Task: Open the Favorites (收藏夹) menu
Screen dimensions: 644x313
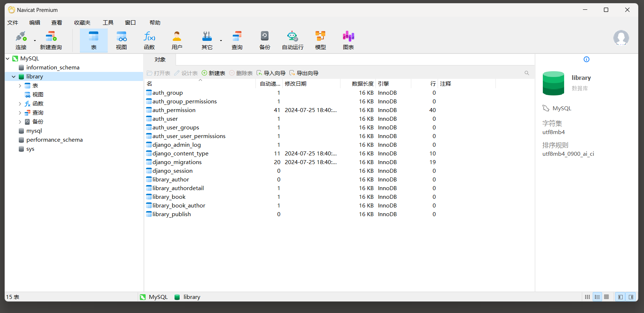Action: [x=82, y=22]
